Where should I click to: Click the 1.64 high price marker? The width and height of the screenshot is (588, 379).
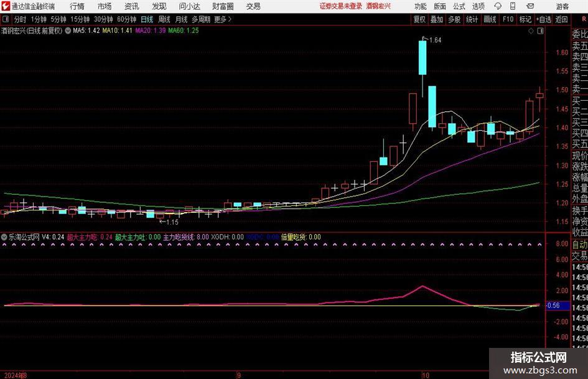tap(435, 40)
